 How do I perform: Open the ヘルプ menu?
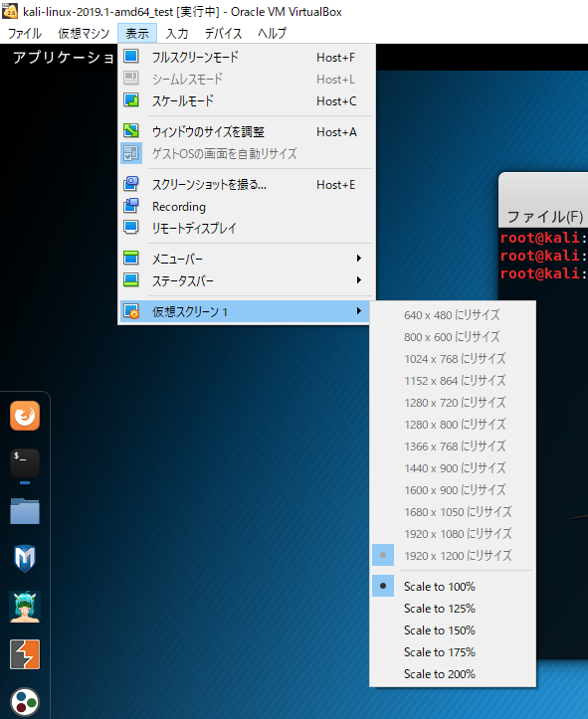coord(272,33)
